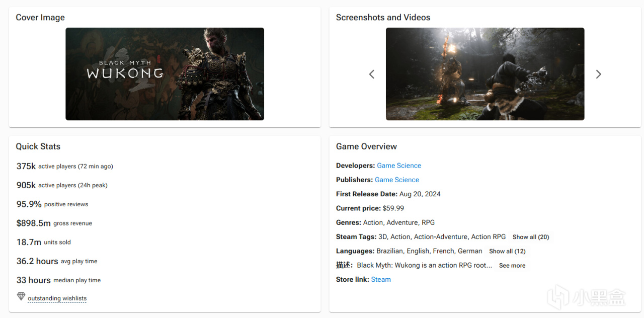The width and height of the screenshot is (644, 318).
Task: Go to the previous screenshot with left arrow
Action: click(x=372, y=74)
